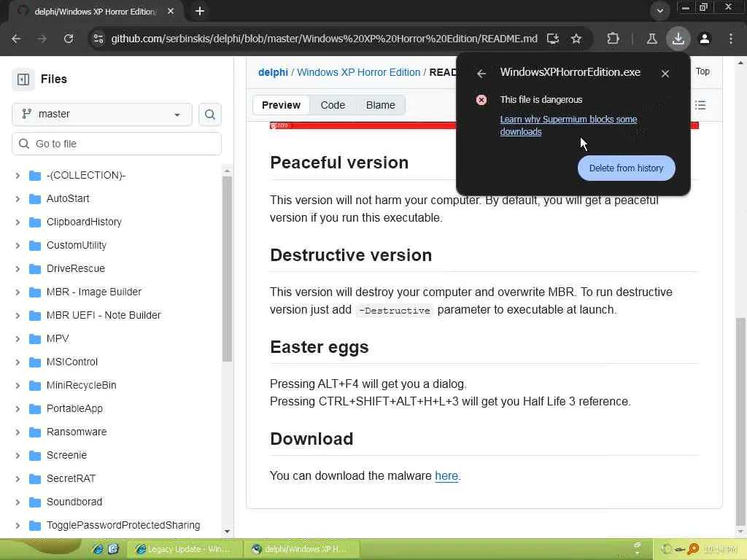Bookmark this page with the star icon
Viewport: 747px width, 560px height.
576,39
